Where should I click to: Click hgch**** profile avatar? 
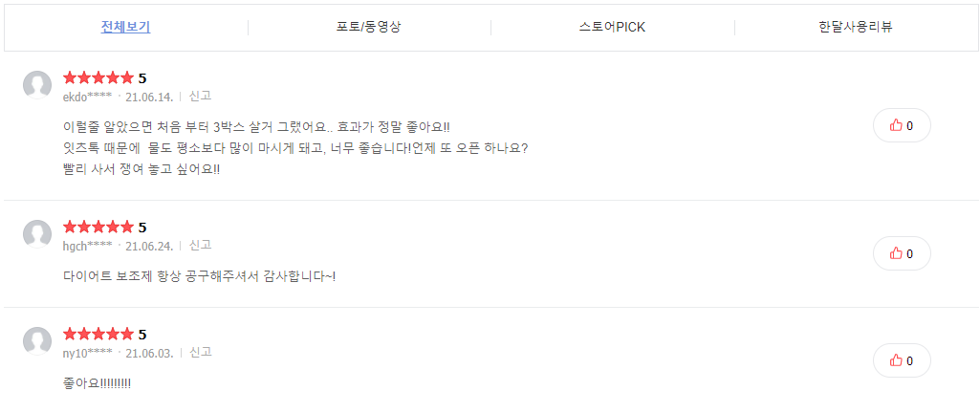pos(37,234)
